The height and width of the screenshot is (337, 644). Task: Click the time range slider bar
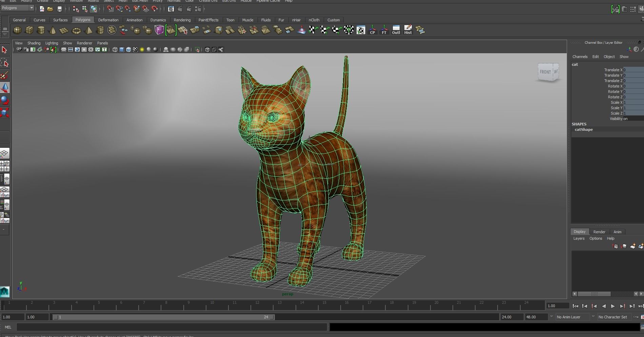click(164, 317)
